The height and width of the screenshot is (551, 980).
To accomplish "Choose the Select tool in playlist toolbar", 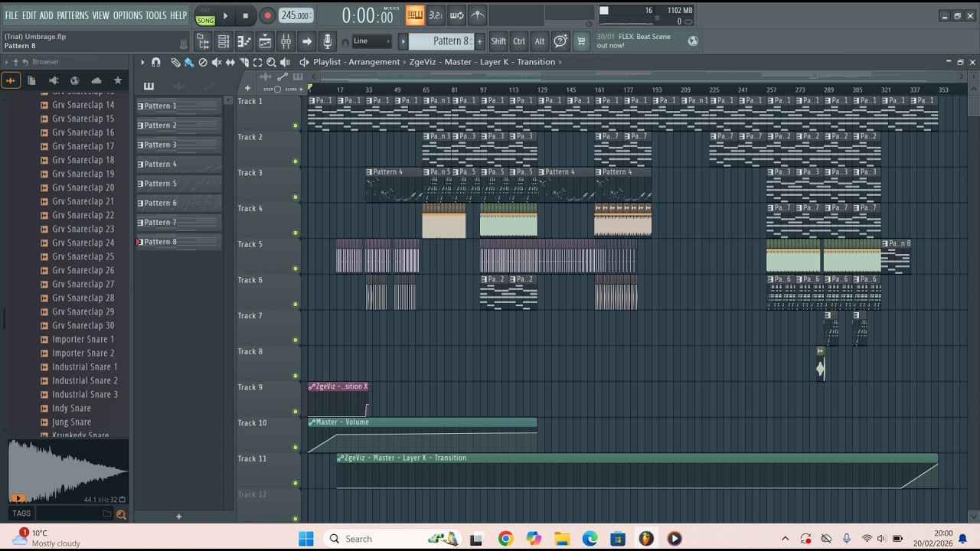I will coord(257,62).
